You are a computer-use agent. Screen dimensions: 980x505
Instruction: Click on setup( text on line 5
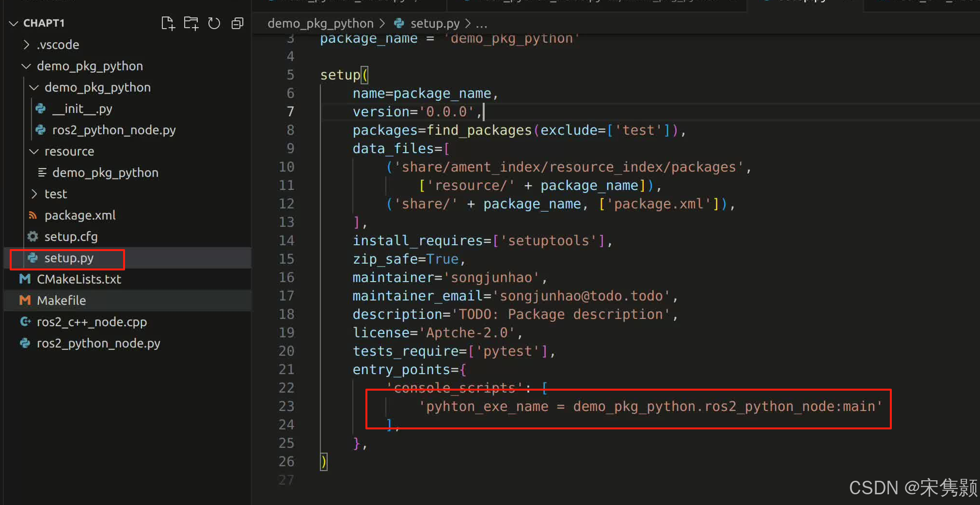coord(345,75)
